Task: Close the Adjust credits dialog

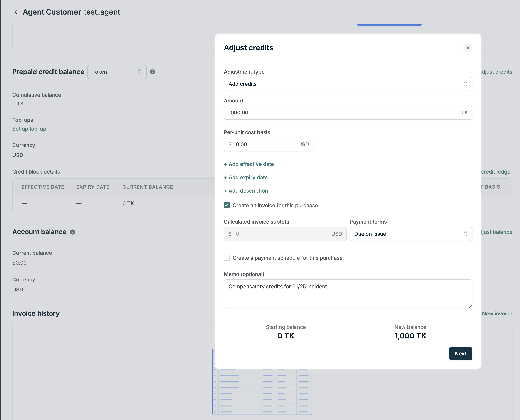Action: tap(468, 48)
